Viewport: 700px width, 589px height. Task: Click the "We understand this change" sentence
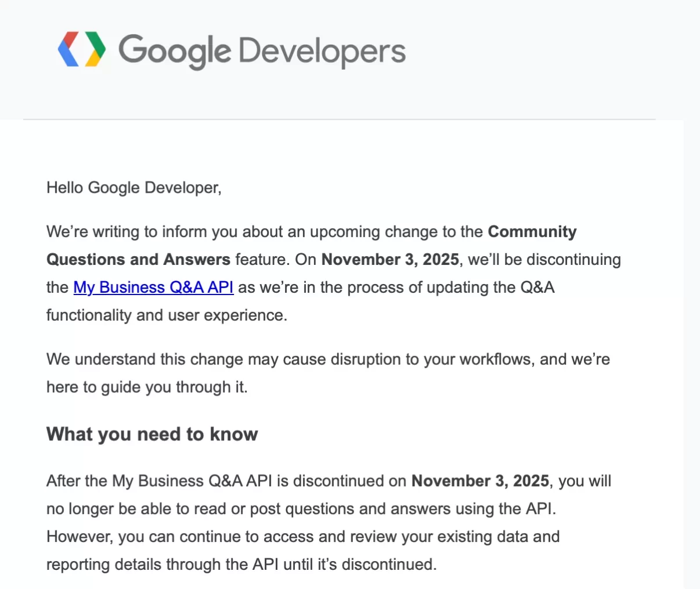tap(328, 359)
